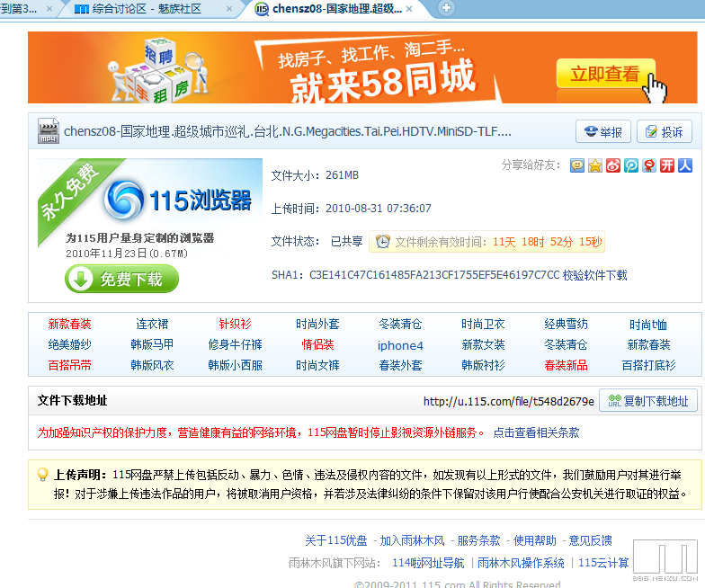This screenshot has width=705, height=588.
Task: Open the 百搭吊带 link
Action: coord(70,365)
